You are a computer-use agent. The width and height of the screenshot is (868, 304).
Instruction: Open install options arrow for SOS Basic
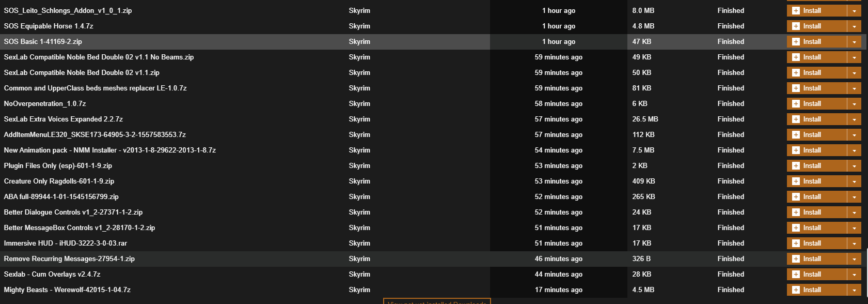click(x=854, y=41)
